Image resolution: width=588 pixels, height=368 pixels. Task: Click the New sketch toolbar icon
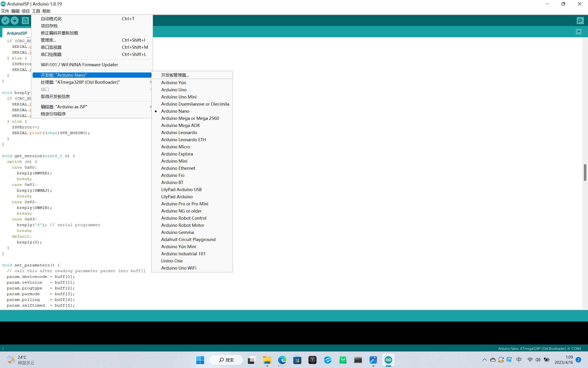(25, 21)
